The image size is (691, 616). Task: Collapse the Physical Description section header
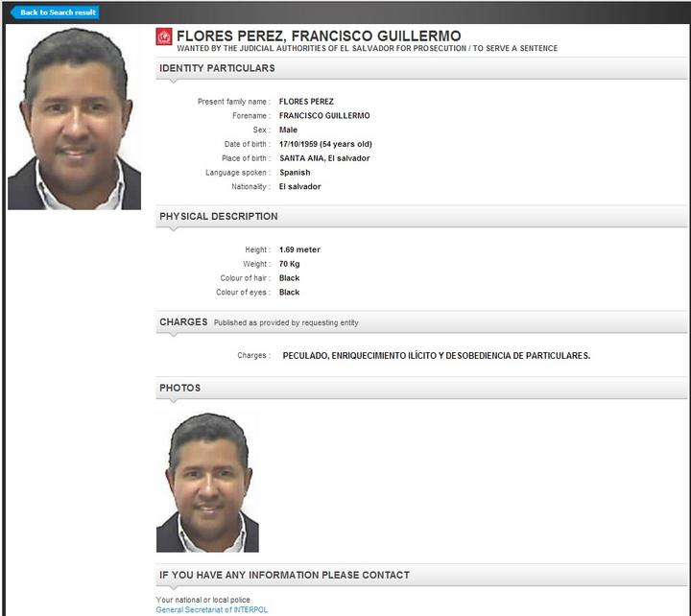(x=219, y=217)
